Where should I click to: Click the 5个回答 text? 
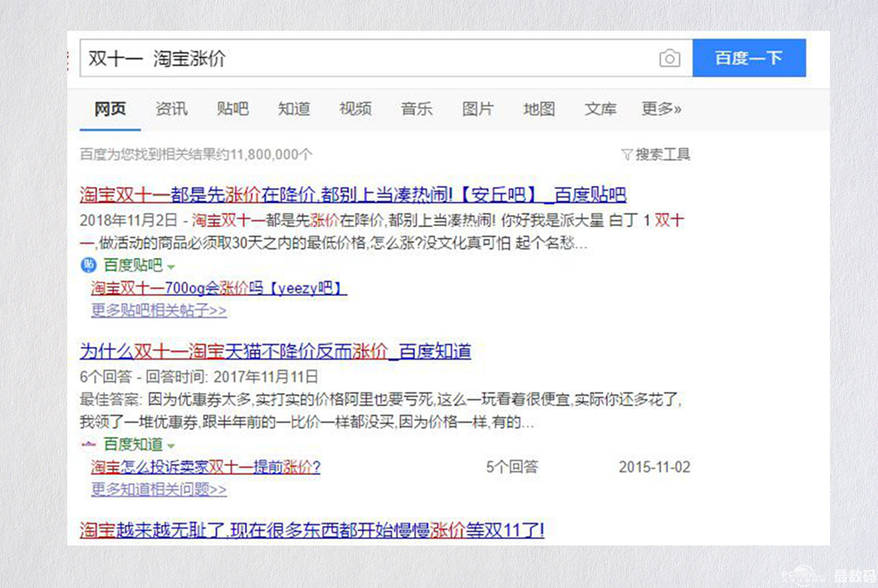coord(512,467)
